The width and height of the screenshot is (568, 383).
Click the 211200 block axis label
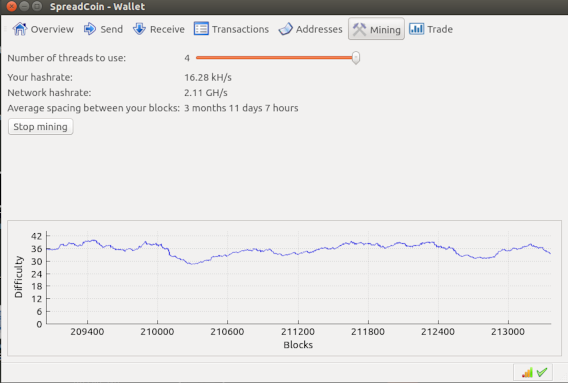298,332
